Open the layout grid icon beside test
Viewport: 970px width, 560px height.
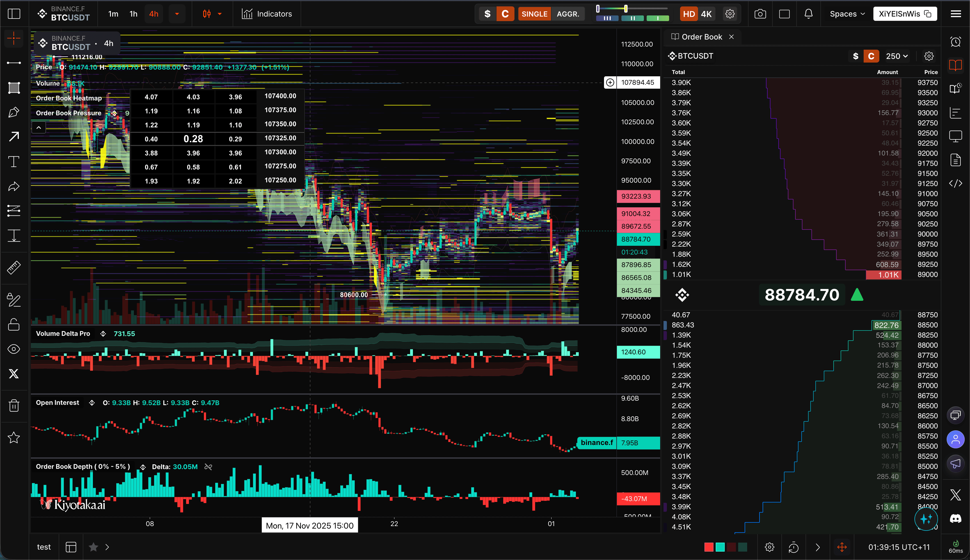[71, 547]
